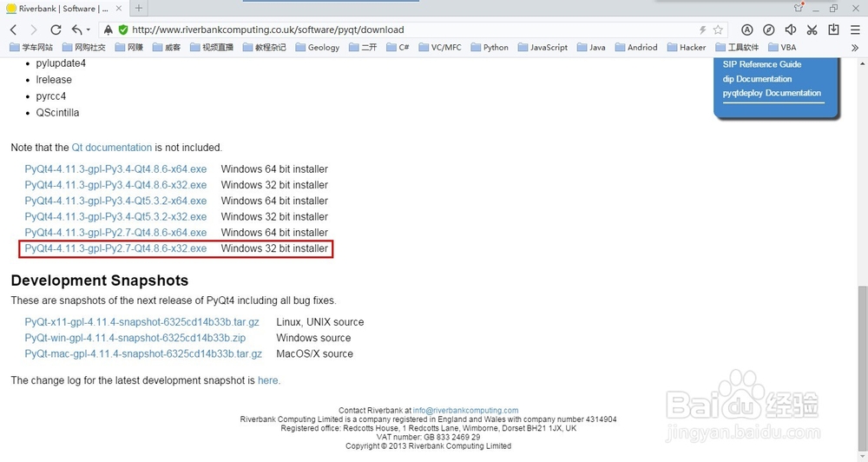Click the 'pylupdate4' list item text
This screenshot has width=868, height=462.
click(61, 63)
